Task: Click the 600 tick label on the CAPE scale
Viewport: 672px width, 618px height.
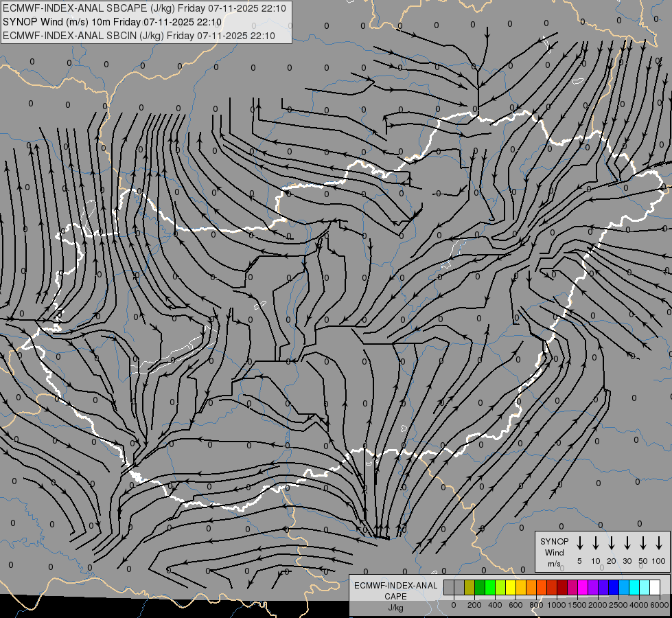Action: coord(515,605)
